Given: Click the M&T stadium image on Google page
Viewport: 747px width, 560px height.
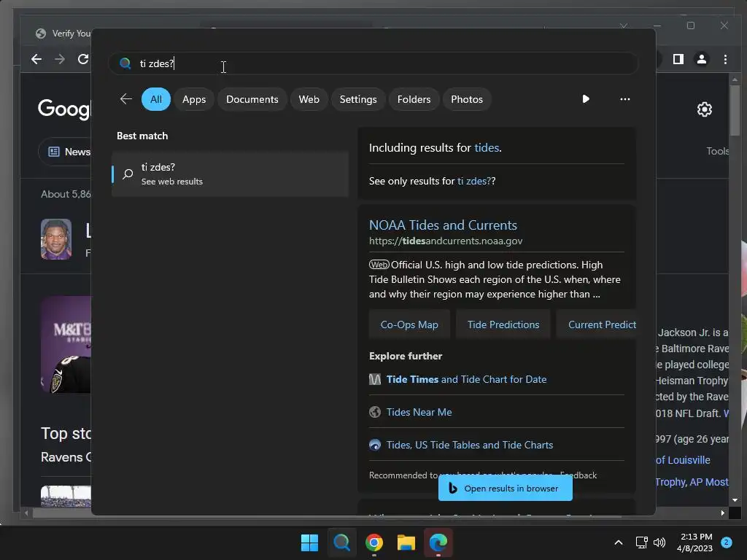Looking at the screenshot, I should coord(66,344).
